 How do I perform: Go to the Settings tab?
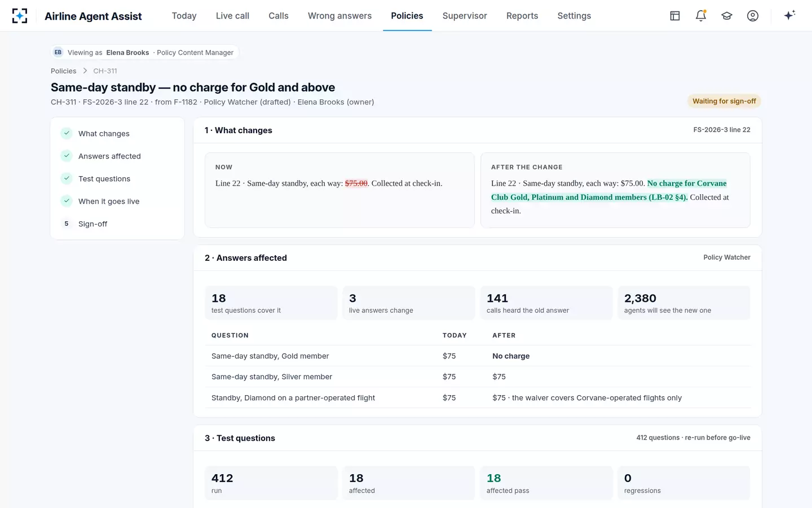(574, 16)
